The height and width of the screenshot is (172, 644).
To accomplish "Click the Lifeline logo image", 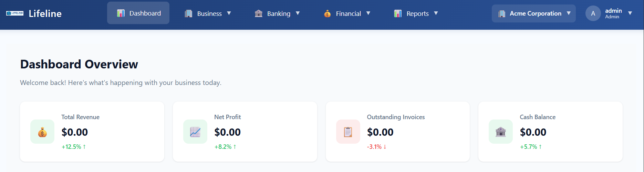I will [15, 13].
